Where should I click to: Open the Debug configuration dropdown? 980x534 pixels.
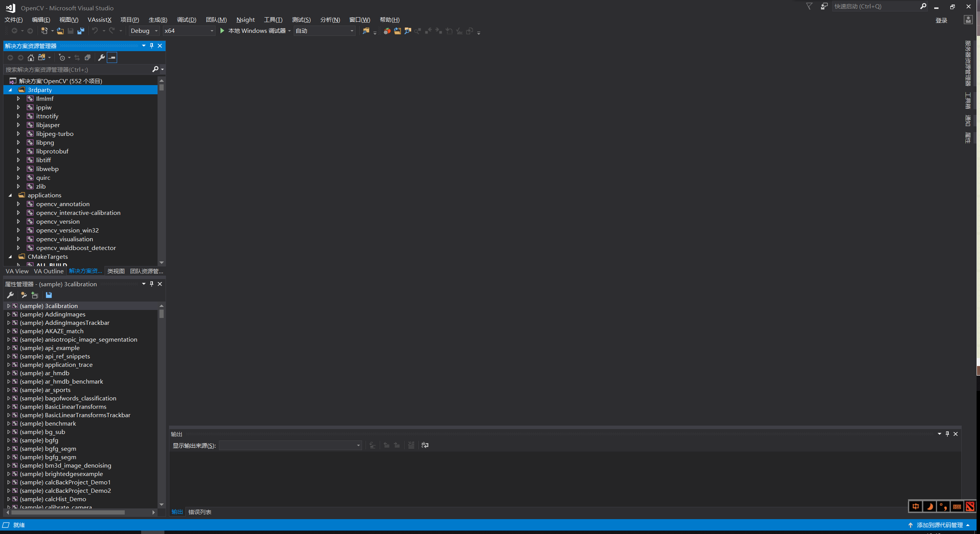144,31
